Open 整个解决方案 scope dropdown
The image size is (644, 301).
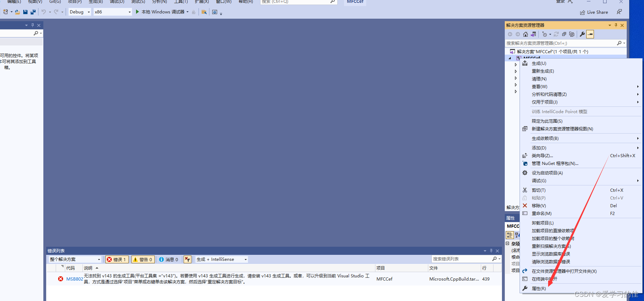(x=75, y=259)
